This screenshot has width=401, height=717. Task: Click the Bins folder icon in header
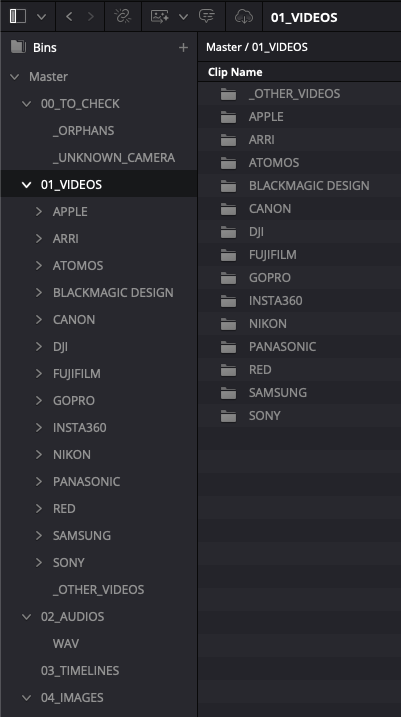[x=18, y=47]
